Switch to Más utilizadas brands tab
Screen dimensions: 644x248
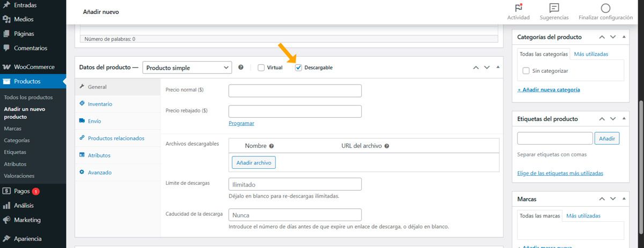583,216
